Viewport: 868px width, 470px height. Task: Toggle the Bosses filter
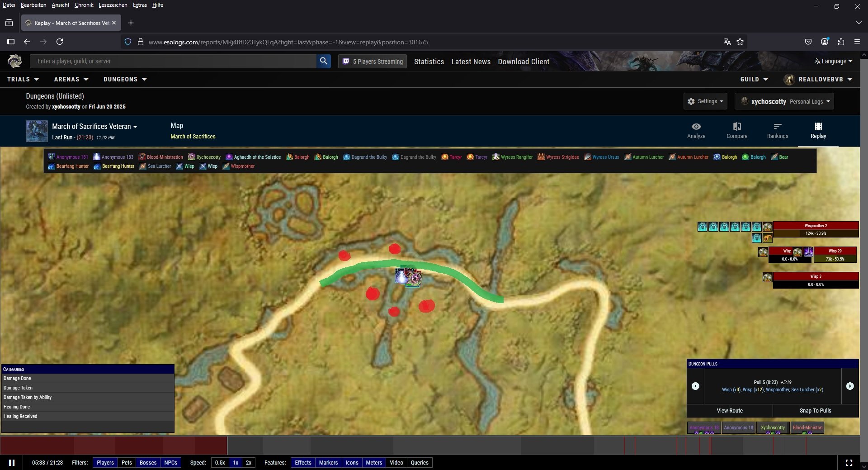pyautogui.click(x=148, y=463)
